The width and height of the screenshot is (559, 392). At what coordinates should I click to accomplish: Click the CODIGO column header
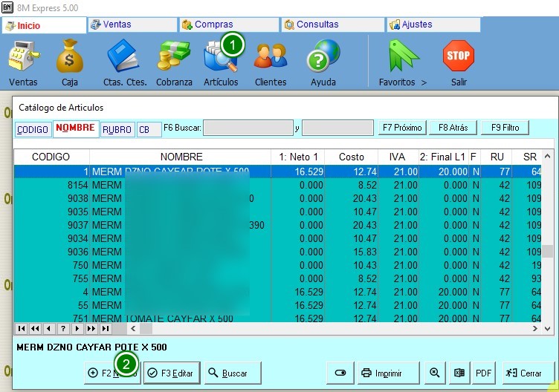(51, 157)
